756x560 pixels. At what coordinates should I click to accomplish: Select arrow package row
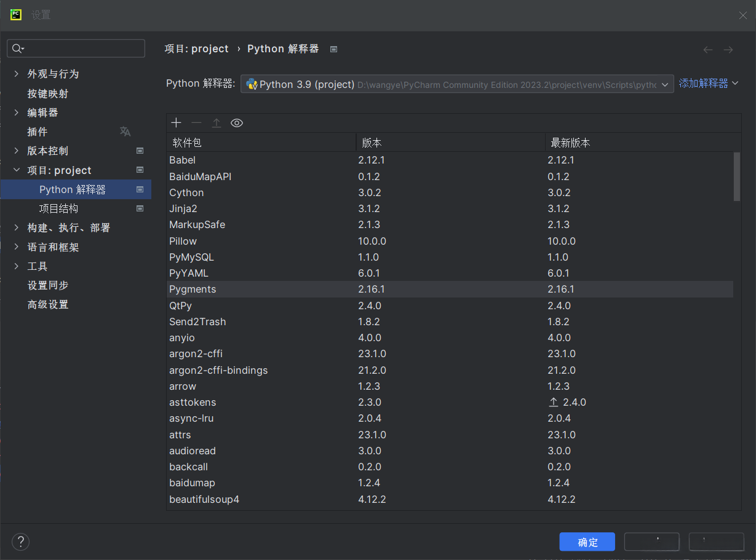(450, 386)
